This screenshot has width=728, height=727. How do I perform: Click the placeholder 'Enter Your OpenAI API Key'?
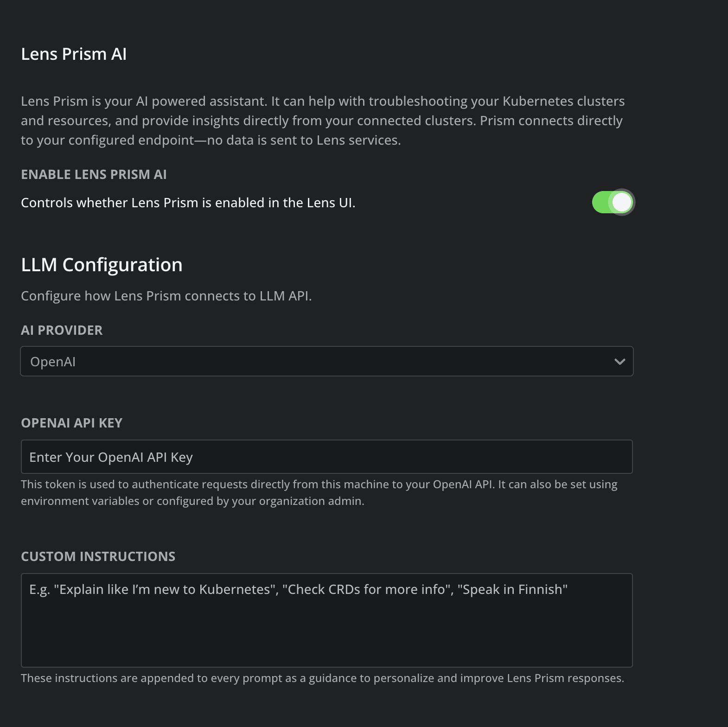(x=111, y=457)
